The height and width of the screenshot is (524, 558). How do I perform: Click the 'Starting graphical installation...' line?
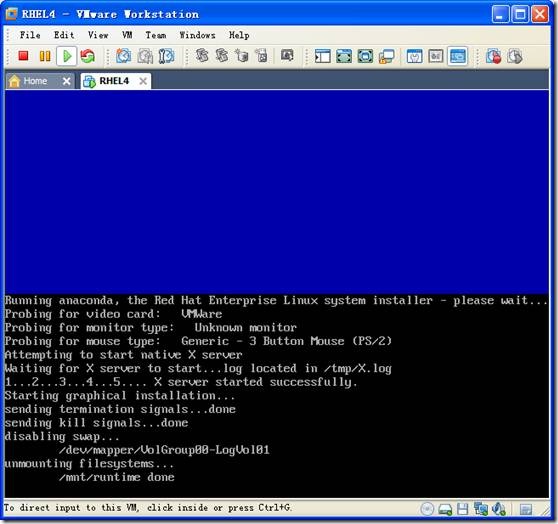pos(120,396)
